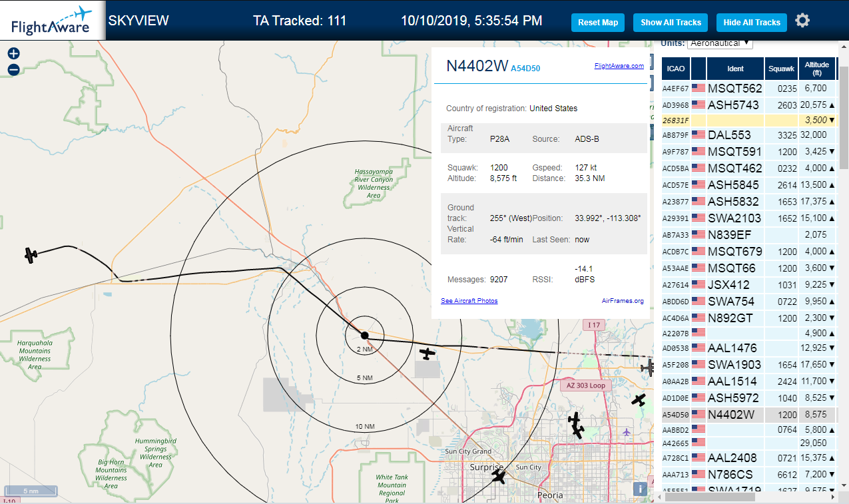Screen dimensions: 849x504
Task: Click the Show All Tracks button
Action: (x=671, y=23)
